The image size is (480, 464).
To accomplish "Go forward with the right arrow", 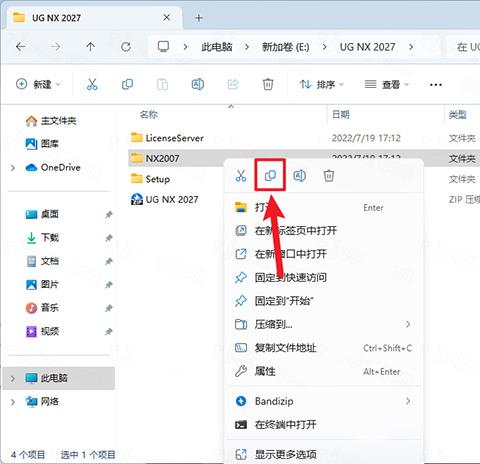I will 56,47.
